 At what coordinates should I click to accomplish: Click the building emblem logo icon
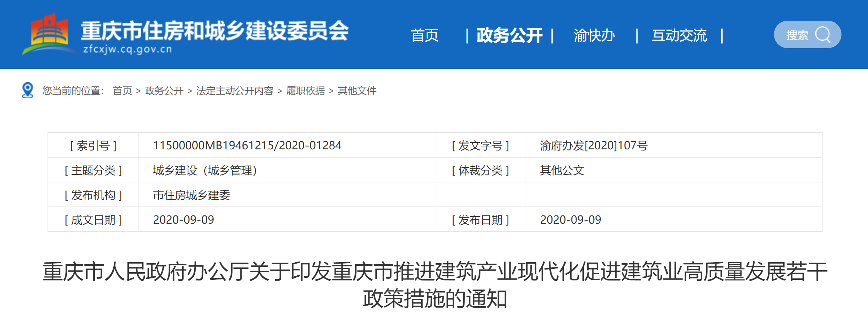pos(49,34)
